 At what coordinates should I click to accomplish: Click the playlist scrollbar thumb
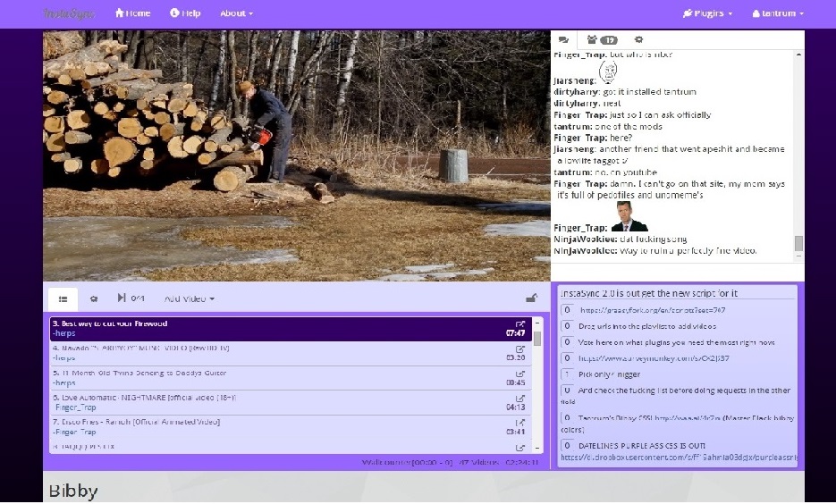coord(537,339)
